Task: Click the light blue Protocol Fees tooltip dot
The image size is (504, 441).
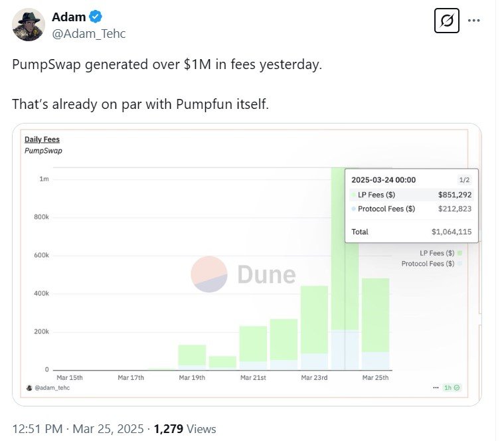Action: coord(353,209)
